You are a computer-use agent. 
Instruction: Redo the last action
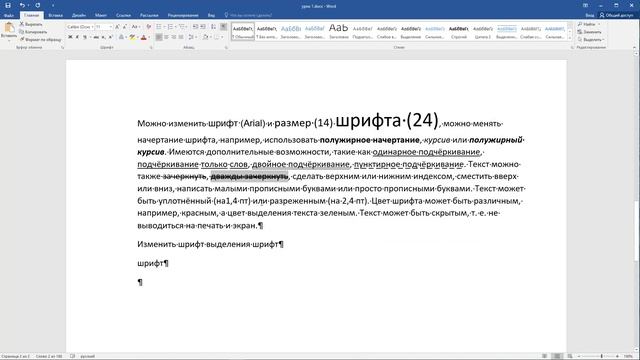pos(38,5)
